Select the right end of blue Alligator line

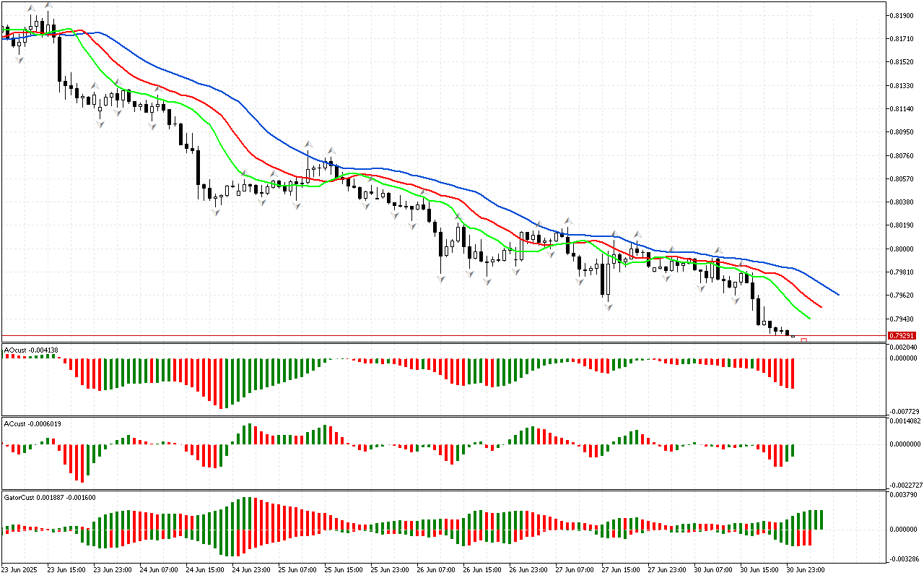pos(837,294)
